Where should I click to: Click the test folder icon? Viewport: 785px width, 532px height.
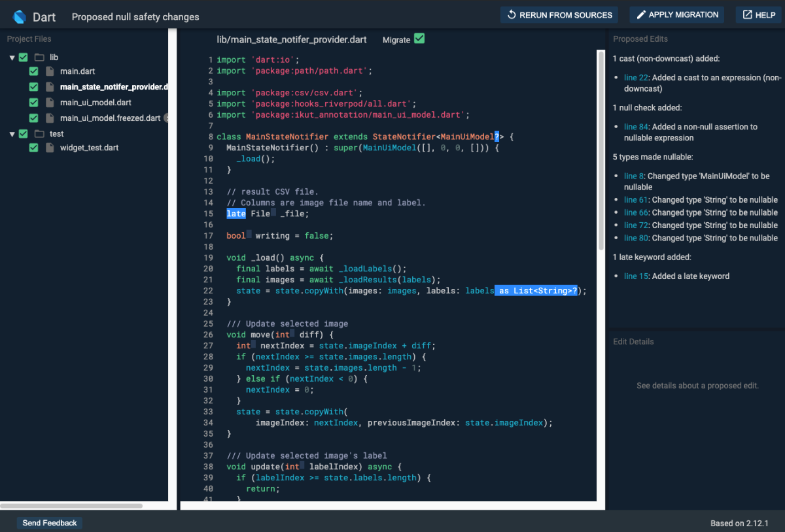point(39,134)
